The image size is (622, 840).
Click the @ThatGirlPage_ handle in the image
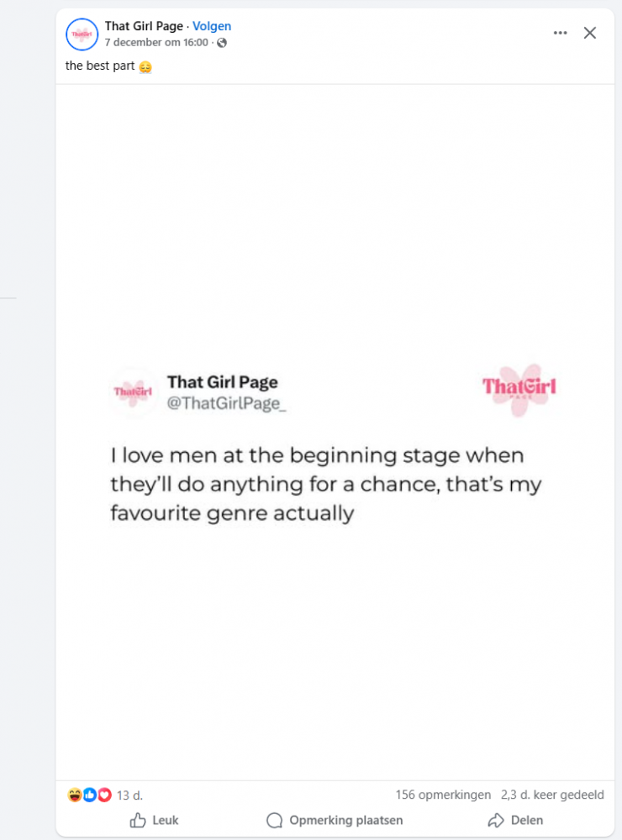click(x=226, y=403)
